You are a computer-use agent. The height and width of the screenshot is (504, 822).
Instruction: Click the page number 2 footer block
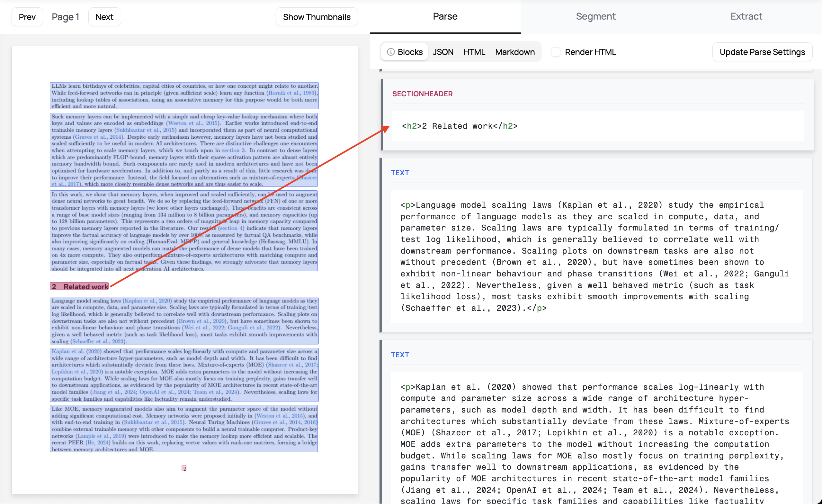pos(184,468)
